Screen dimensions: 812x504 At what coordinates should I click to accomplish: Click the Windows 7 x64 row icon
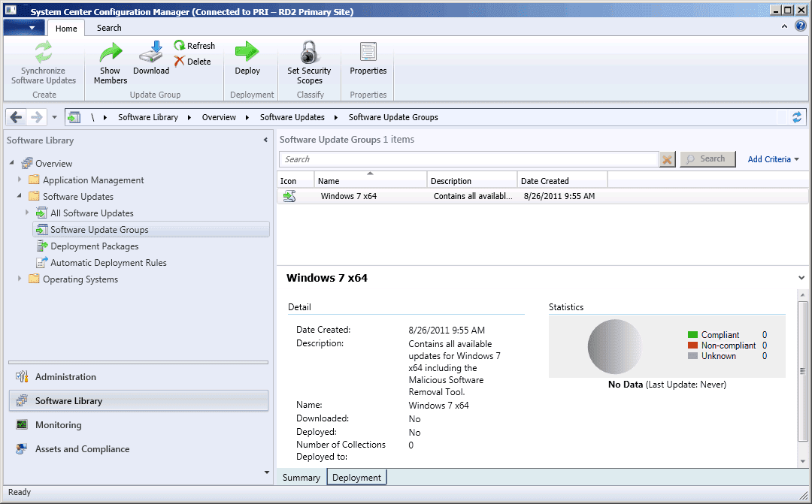[289, 196]
